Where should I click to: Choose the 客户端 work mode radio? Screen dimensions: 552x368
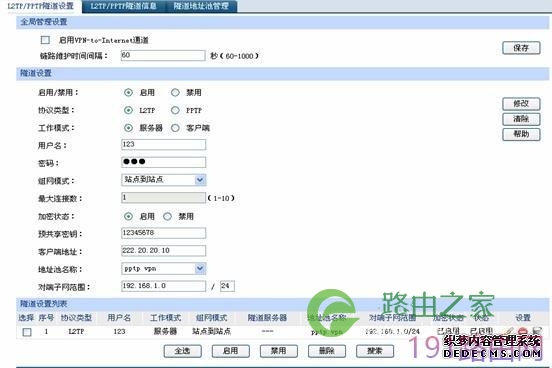[175, 128]
